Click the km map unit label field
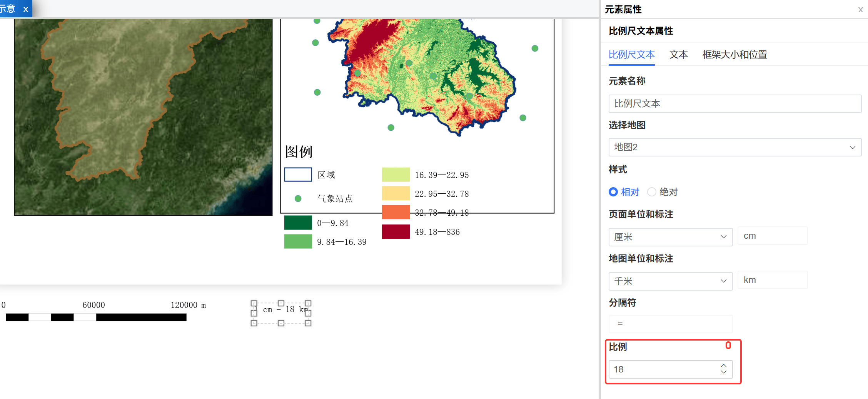 pyautogui.click(x=772, y=280)
